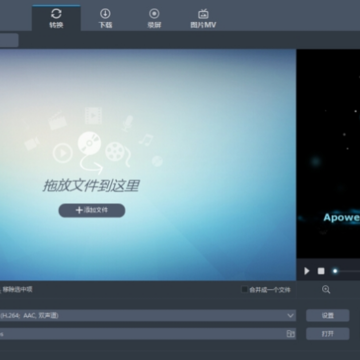Click the 添加文件 (Add file) button
This screenshot has height=360, width=360.
tap(92, 210)
